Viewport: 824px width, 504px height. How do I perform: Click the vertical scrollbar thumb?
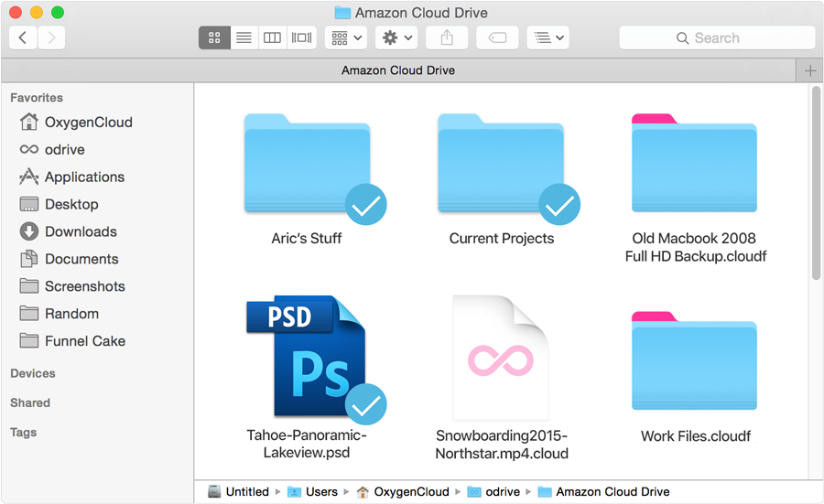coord(816,183)
